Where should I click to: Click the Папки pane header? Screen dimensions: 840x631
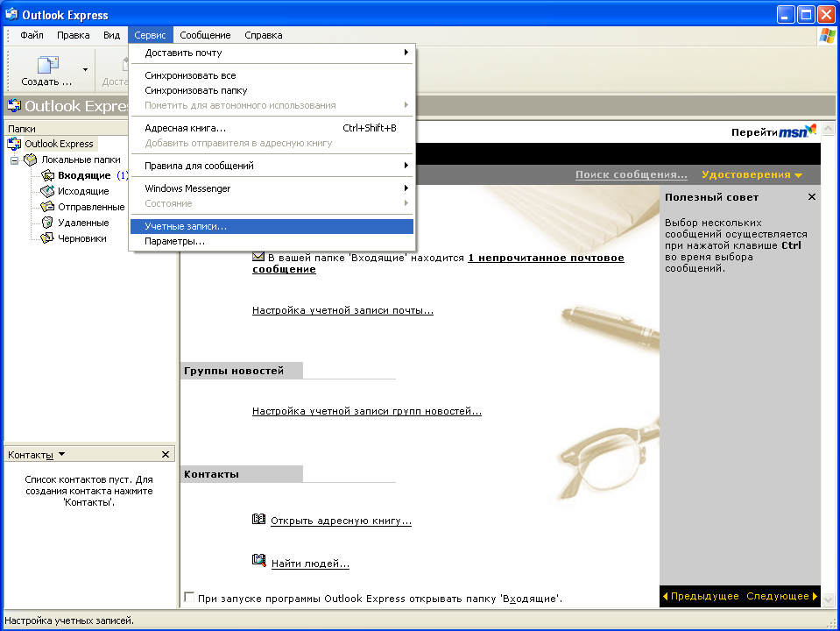[67, 129]
